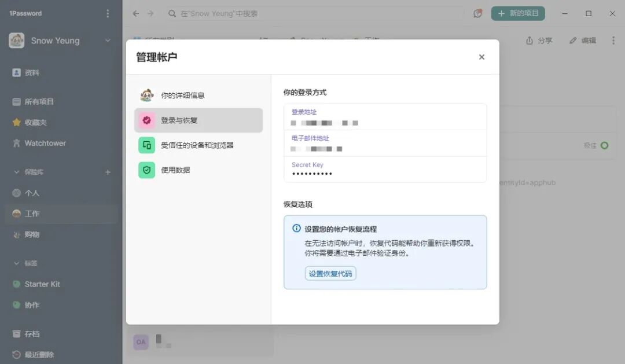Open Watchtower in the sidebar
The image size is (625, 364).
tap(61, 143)
